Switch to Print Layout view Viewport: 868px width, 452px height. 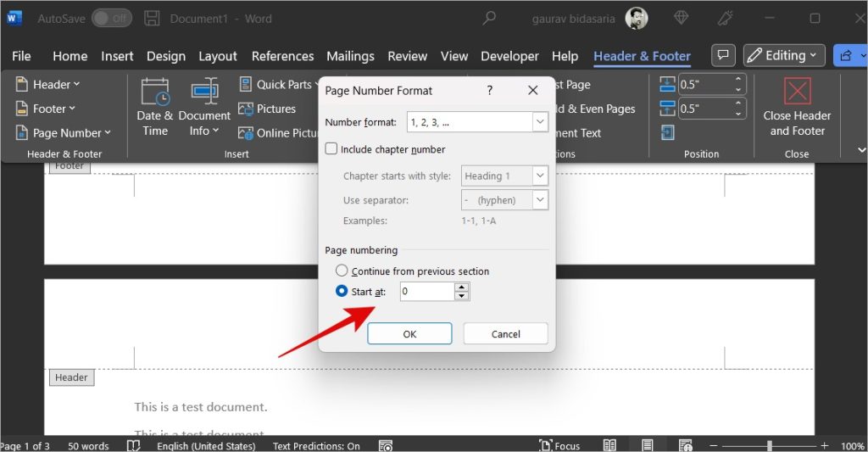coord(647,445)
